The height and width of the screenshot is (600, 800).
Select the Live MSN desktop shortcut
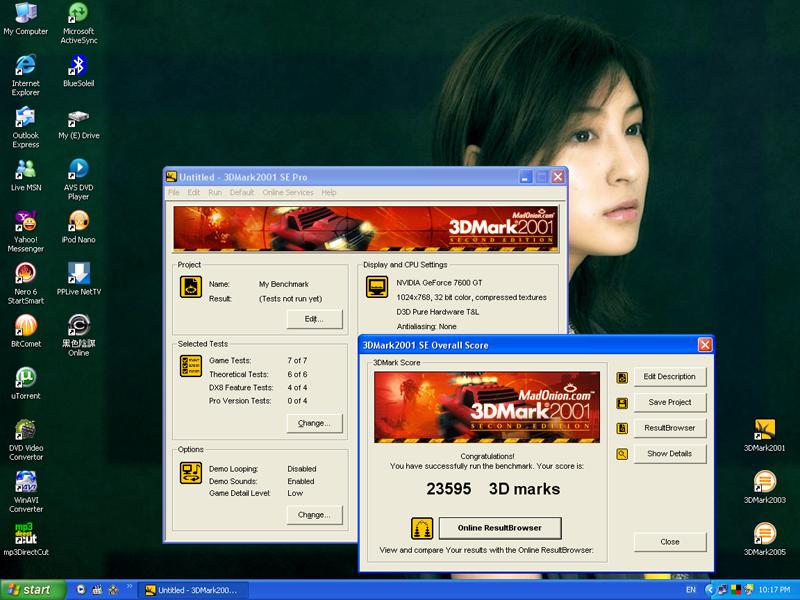pyautogui.click(x=26, y=176)
